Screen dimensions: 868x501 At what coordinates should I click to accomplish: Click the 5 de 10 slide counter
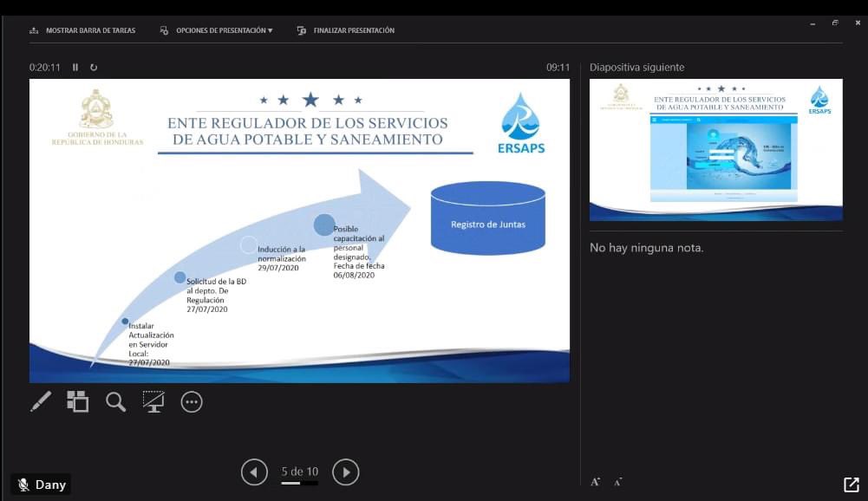click(299, 472)
